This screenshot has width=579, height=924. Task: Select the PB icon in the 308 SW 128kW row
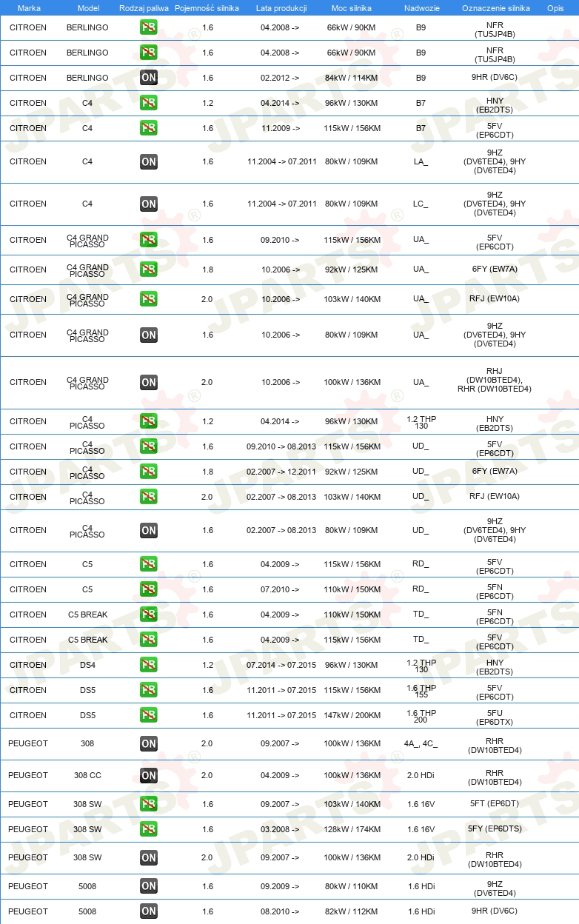click(148, 829)
